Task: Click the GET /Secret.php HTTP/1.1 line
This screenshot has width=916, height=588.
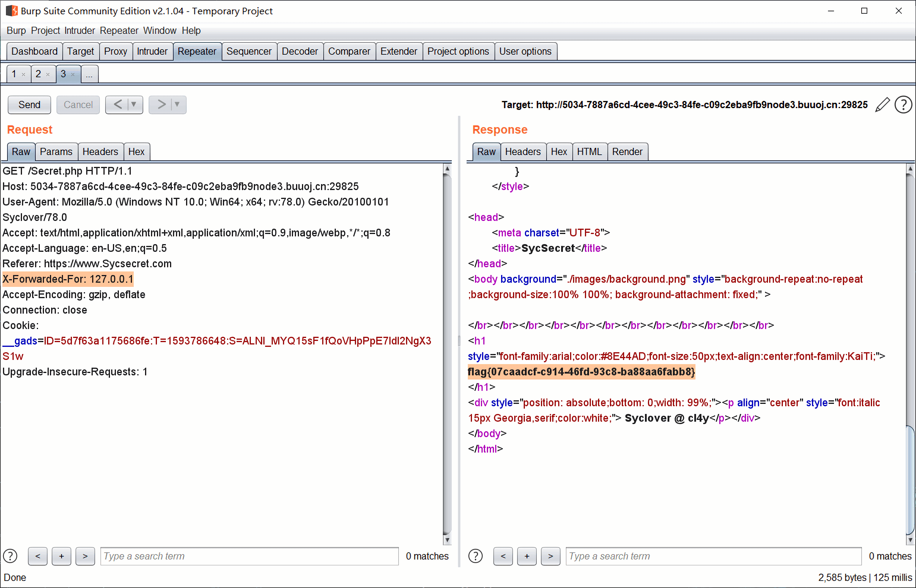Action: tap(67, 171)
